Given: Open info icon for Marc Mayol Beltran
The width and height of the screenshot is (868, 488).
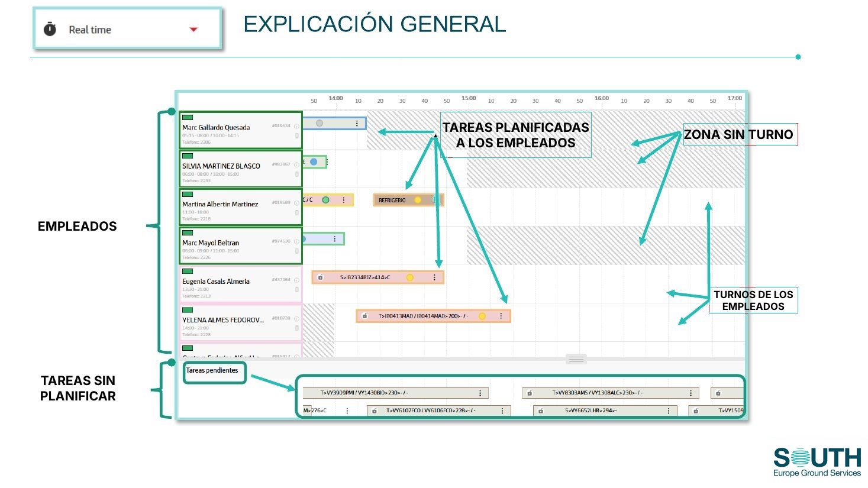Looking at the screenshot, I should (296, 241).
